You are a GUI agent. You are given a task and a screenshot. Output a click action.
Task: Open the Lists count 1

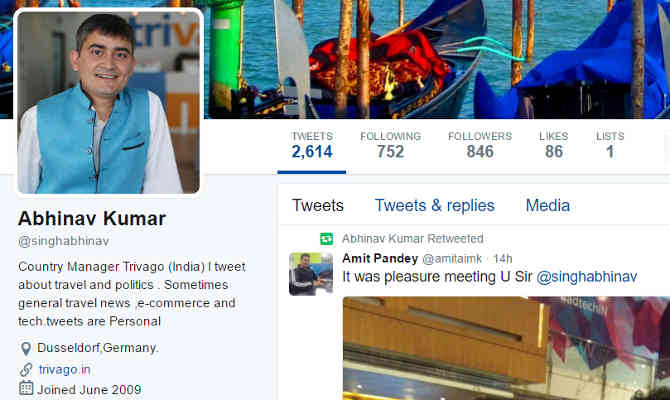(x=610, y=146)
